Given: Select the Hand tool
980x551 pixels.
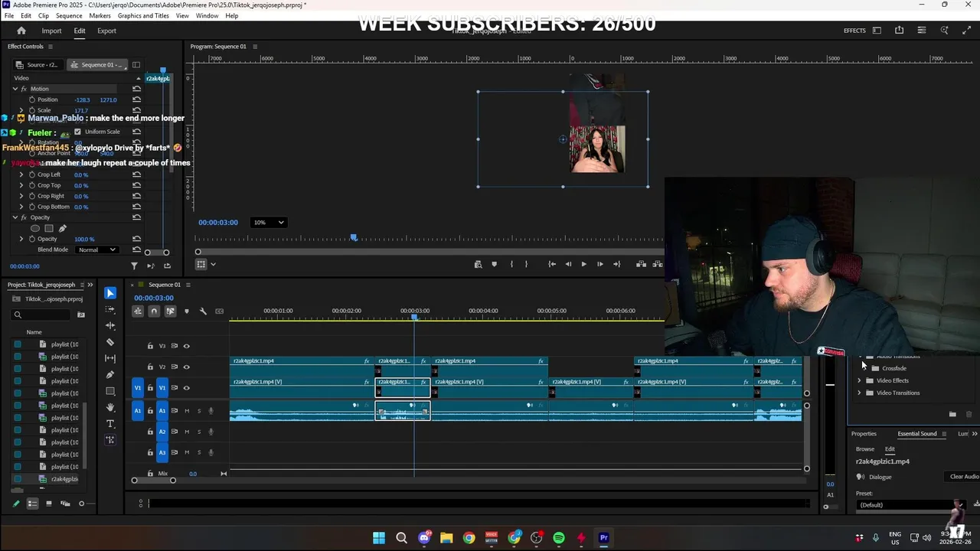Looking at the screenshot, I should pos(110,407).
